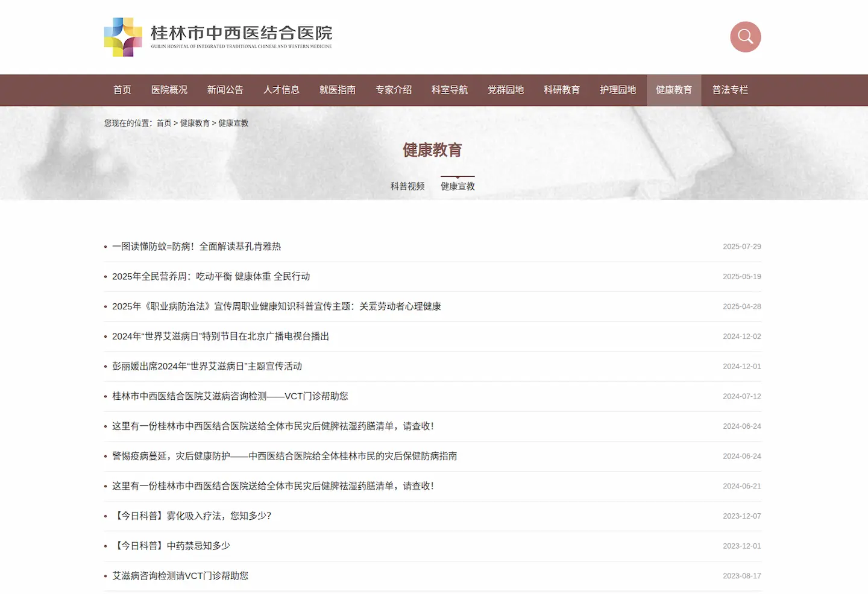Click the date 2025-05-19
Image resolution: width=868 pixels, height=594 pixels.
[742, 276]
